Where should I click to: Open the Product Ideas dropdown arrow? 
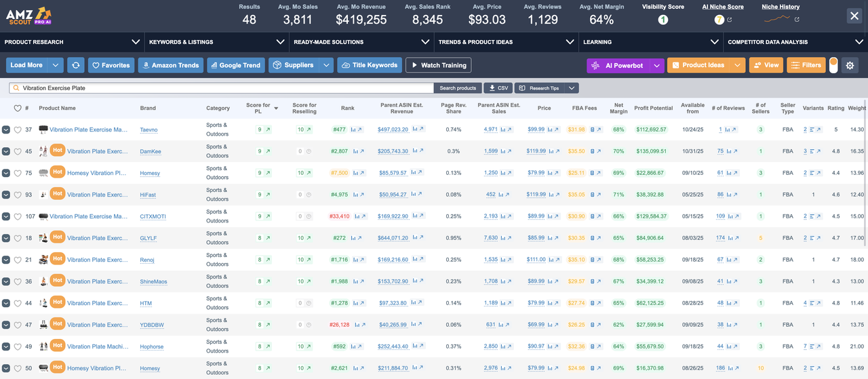tap(738, 65)
